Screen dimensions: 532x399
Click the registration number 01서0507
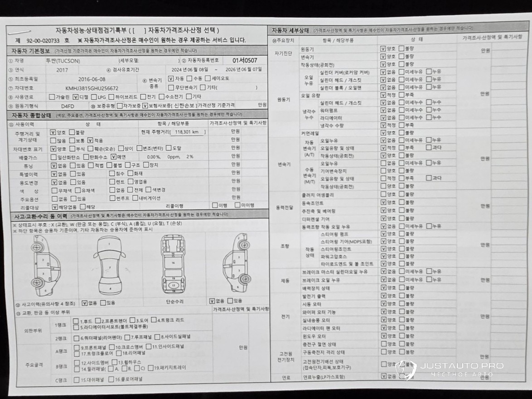pos(245,60)
